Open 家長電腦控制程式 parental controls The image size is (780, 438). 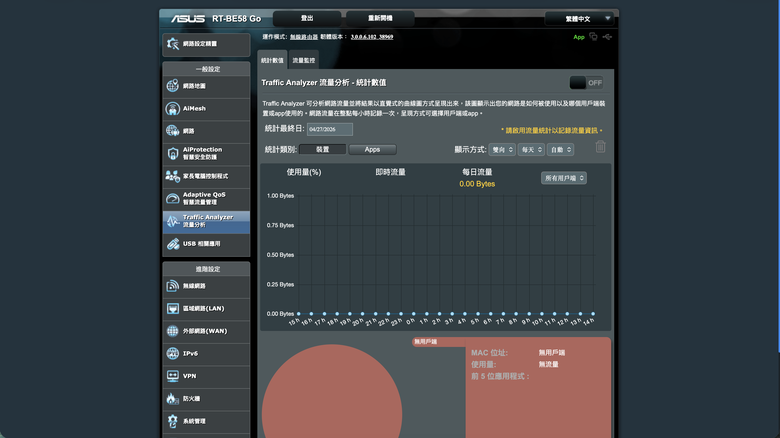tap(206, 176)
